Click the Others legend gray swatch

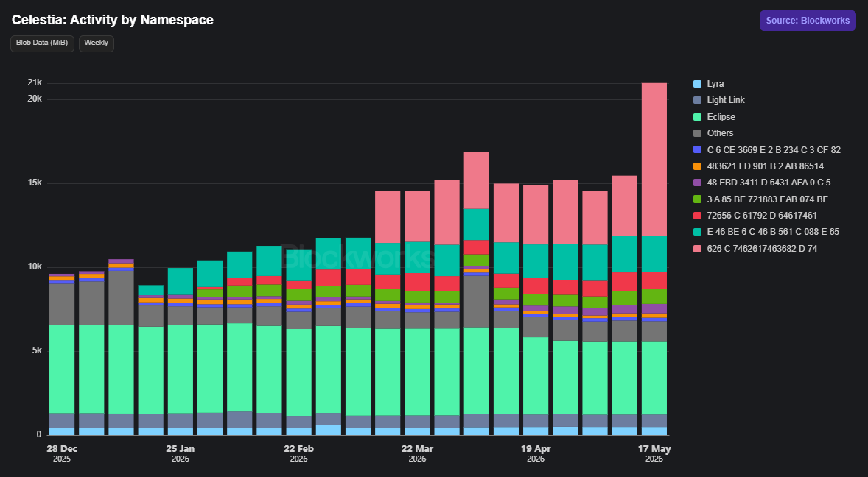point(698,133)
